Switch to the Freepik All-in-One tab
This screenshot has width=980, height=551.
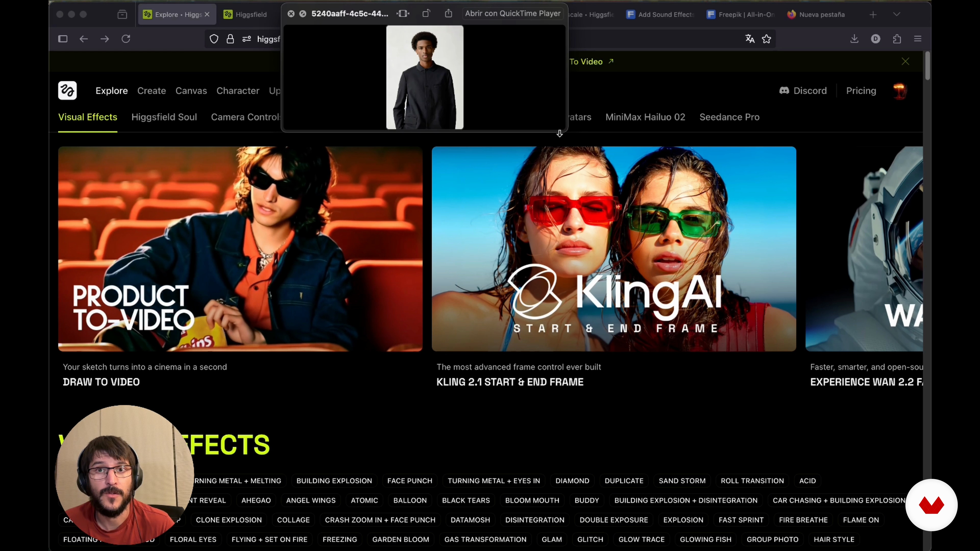[x=741, y=15]
